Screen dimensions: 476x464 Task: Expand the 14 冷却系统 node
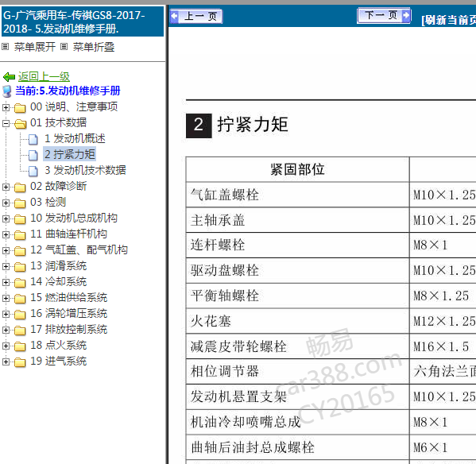pos(6,282)
